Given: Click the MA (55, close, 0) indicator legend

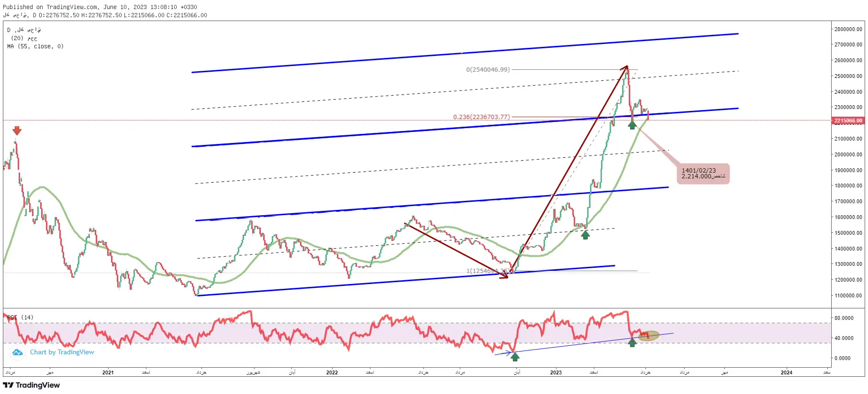Looking at the screenshot, I should pyautogui.click(x=35, y=46).
